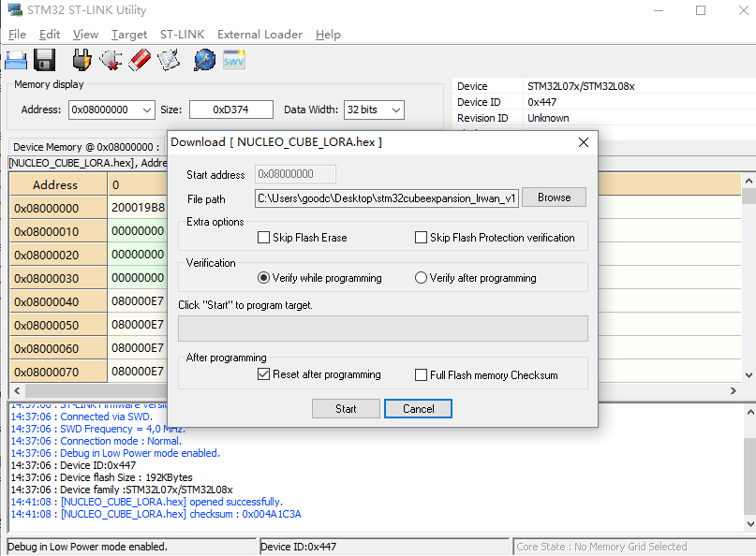756x556 pixels.
Task: Click log panel scroll down arrow
Action: click(750, 524)
